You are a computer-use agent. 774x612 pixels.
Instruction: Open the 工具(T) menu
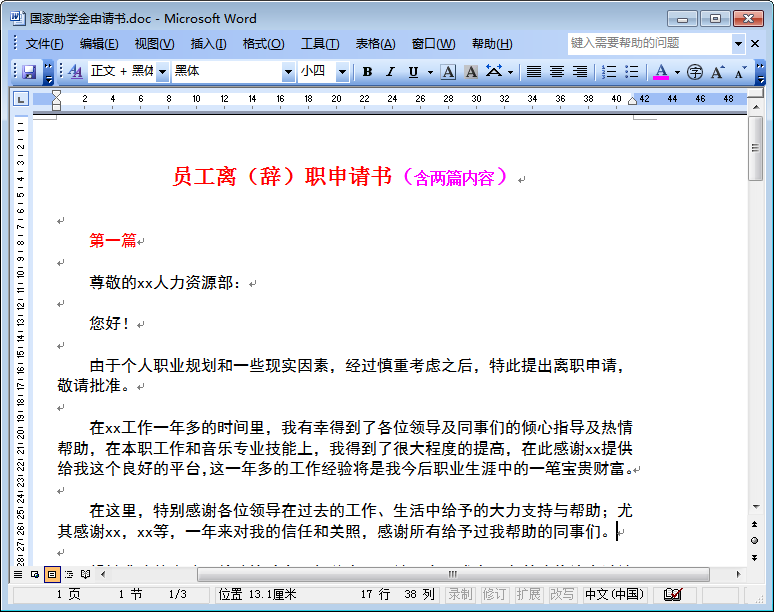tap(320, 44)
